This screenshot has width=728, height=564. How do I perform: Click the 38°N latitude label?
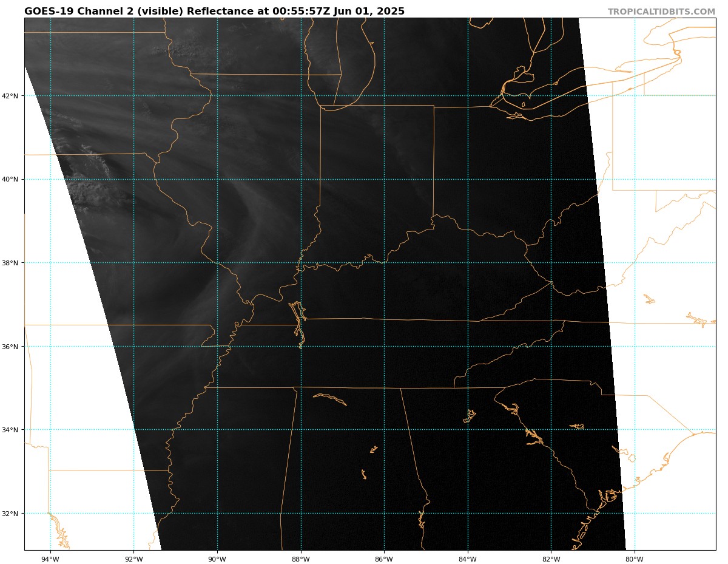pyautogui.click(x=10, y=263)
